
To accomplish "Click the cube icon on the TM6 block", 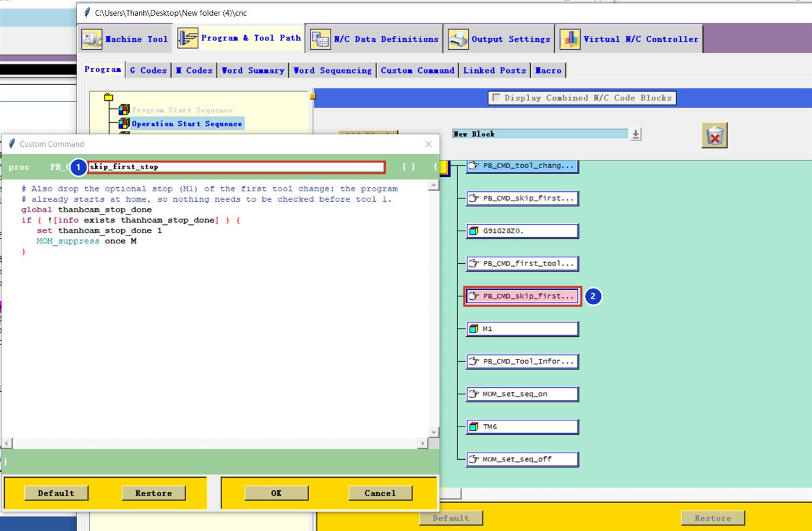I will (x=473, y=427).
